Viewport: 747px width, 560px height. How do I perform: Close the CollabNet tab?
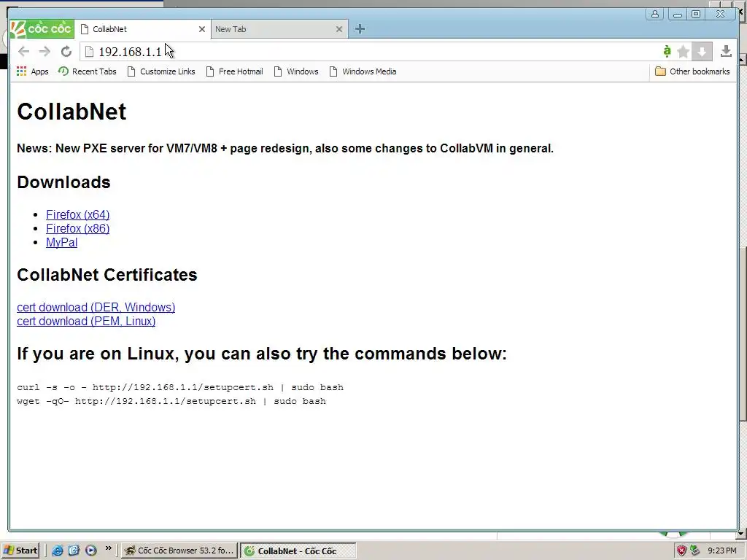pyautogui.click(x=202, y=29)
